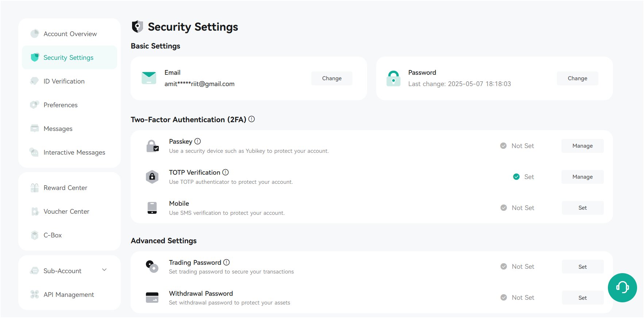Click the masked email amit*****riit@gmail.com
The image size is (644, 318).
click(x=199, y=84)
